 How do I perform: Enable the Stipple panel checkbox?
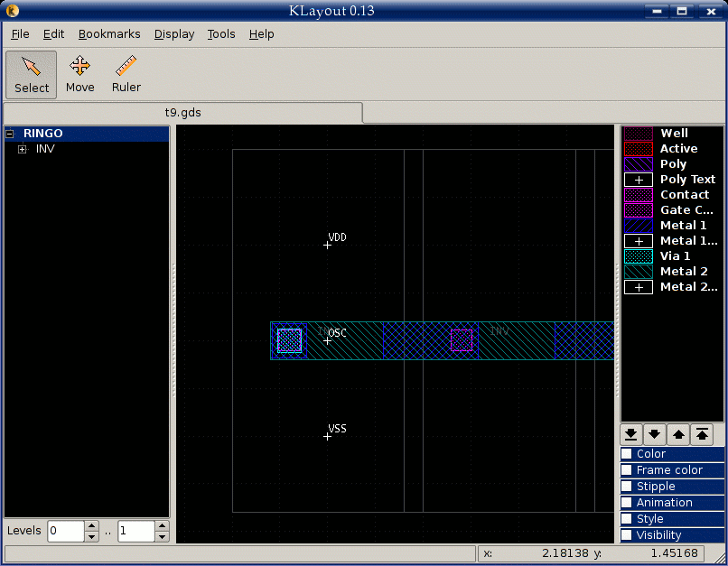627,487
